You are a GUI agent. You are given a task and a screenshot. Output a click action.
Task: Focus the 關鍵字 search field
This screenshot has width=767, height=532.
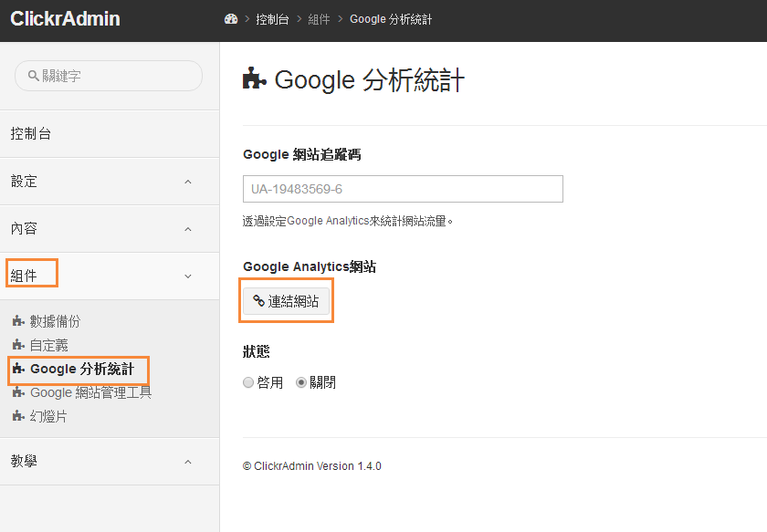tap(109, 76)
